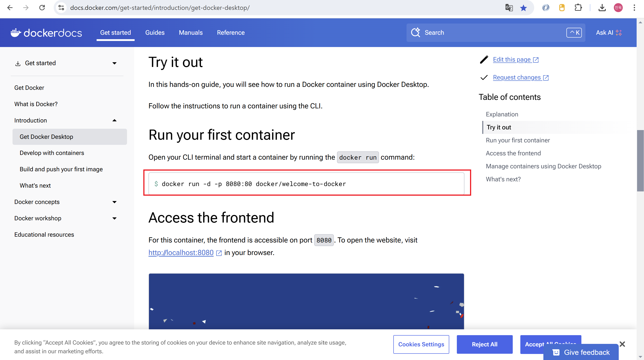
Task: Open the browser downloads icon
Action: tap(602, 8)
